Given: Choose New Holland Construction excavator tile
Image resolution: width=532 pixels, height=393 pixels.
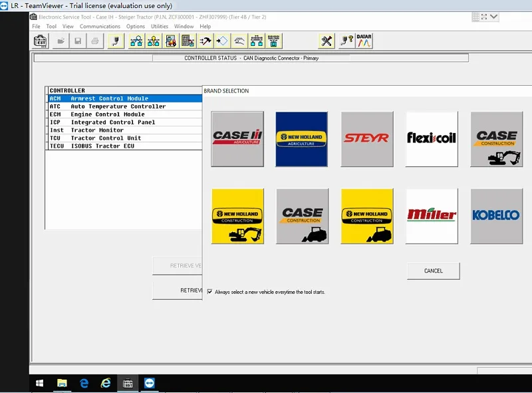Looking at the screenshot, I should [237, 216].
